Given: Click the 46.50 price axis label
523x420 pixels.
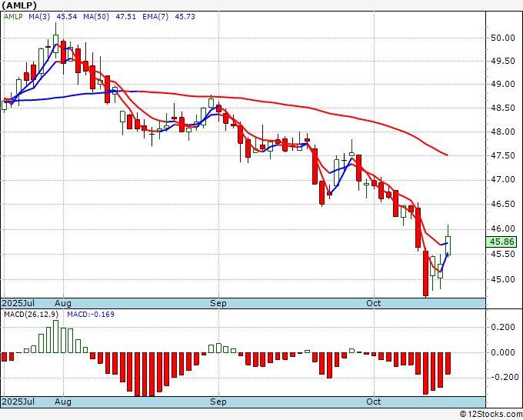Looking at the screenshot, I should pos(503,204).
